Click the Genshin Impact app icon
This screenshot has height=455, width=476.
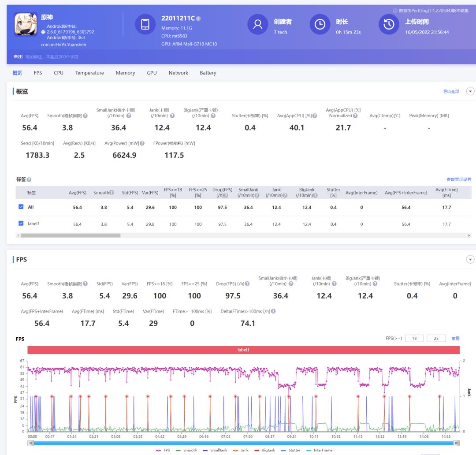coord(26,24)
